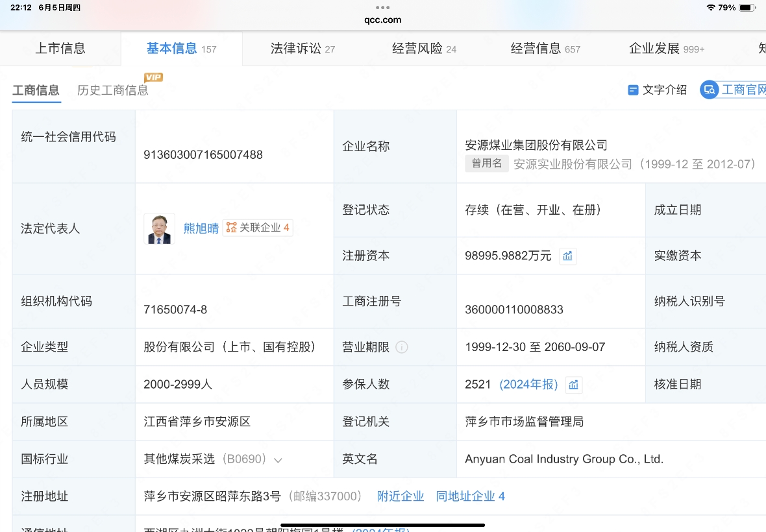Click the 2024年报 link beside 2521

pos(528,385)
